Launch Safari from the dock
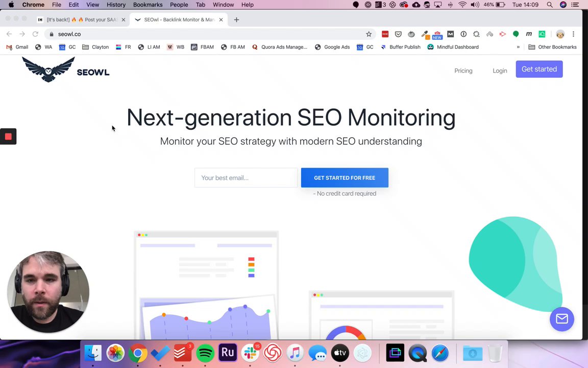This screenshot has height=368, width=588. pyautogui.click(x=440, y=353)
